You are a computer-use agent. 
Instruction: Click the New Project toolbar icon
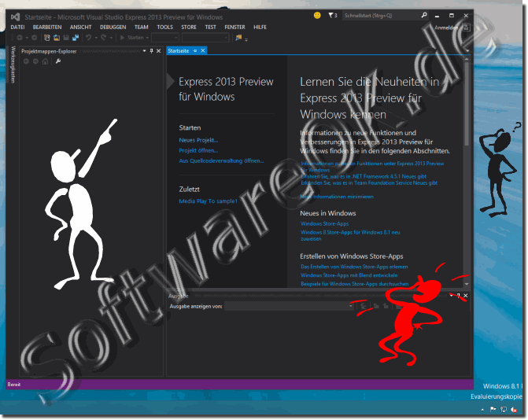pyautogui.click(x=46, y=38)
